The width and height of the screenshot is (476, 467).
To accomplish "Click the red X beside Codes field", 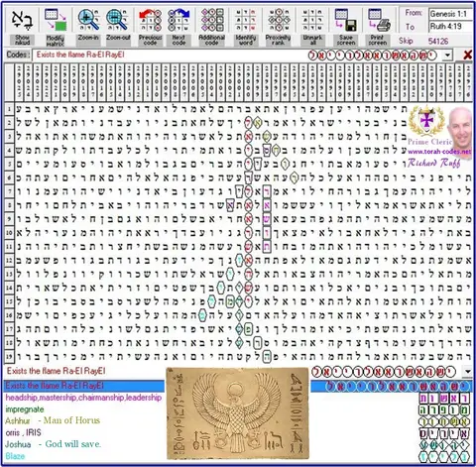I will pos(467,55).
